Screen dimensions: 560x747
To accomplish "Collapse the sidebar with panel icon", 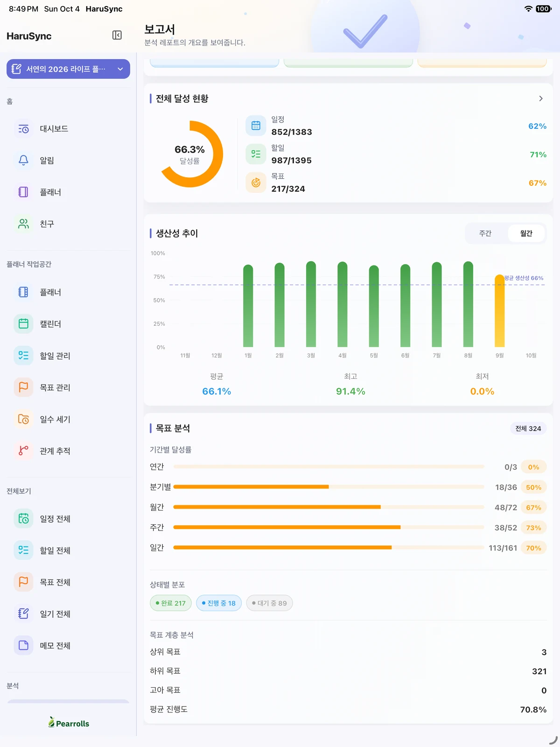I will (117, 35).
